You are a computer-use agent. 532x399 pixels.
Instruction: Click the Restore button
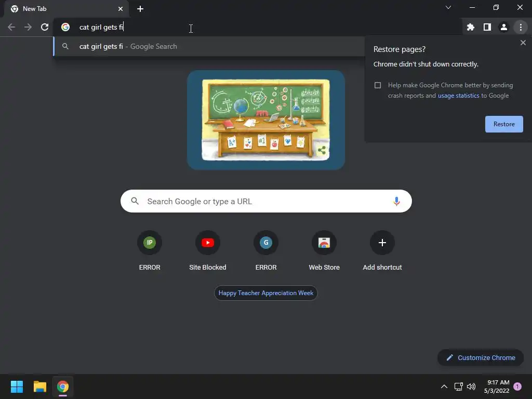point(504,124)
